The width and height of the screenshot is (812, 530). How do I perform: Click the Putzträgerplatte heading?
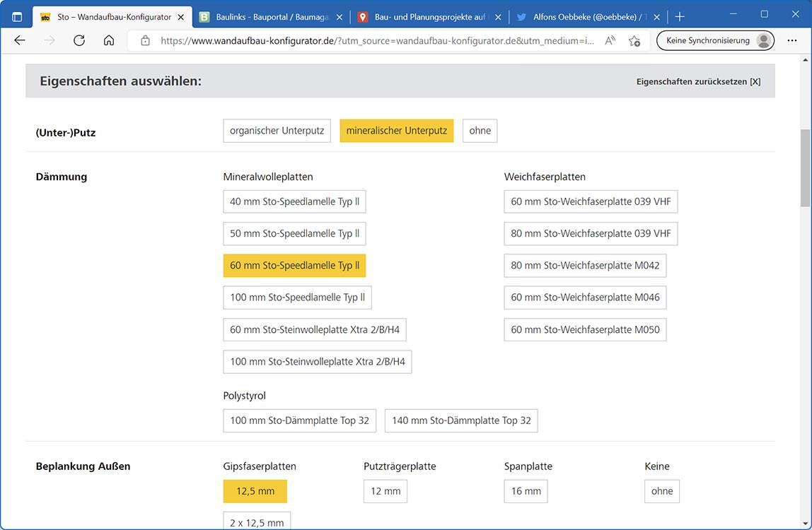point(400,466)
